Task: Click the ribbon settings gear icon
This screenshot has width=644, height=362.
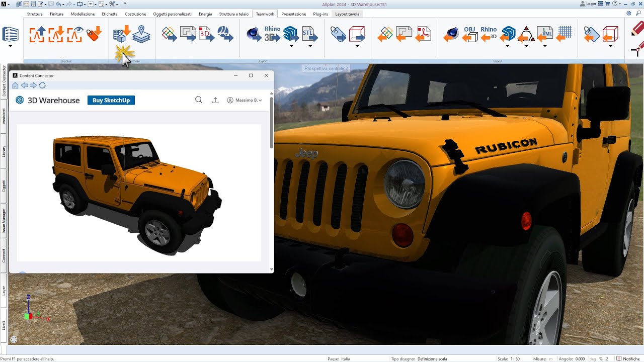Action: tap(630, 14)
